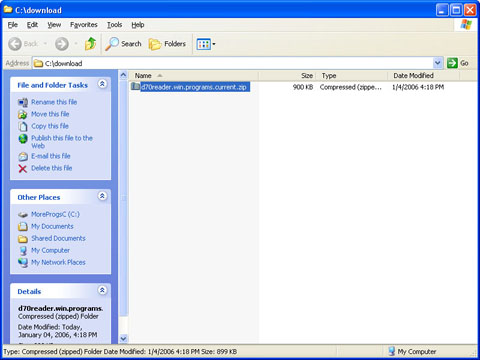Sort by Name column header

click(194, 76)
